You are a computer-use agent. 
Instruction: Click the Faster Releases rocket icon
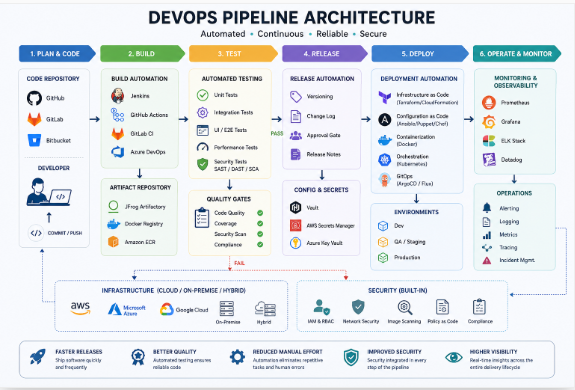38,357
